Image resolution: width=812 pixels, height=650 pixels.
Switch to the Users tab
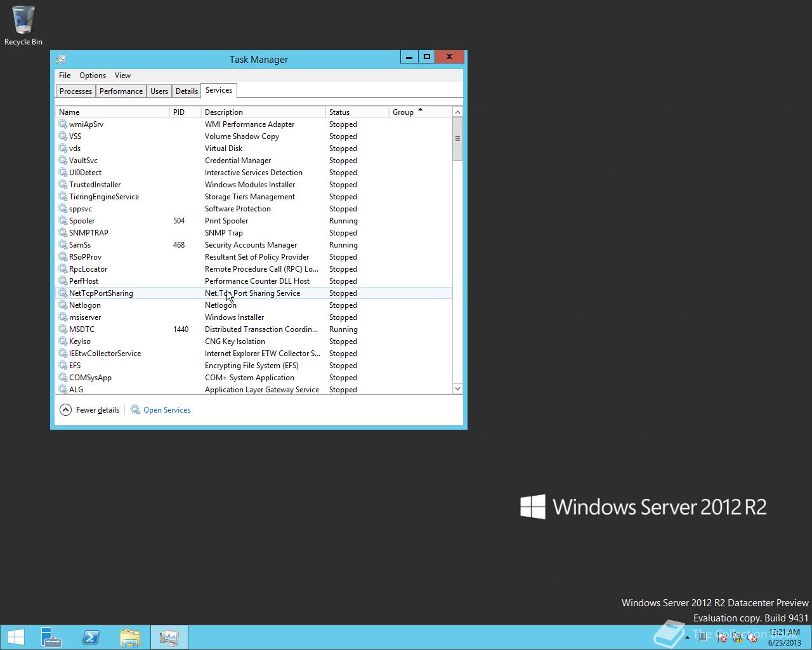[x=159, y=91]
